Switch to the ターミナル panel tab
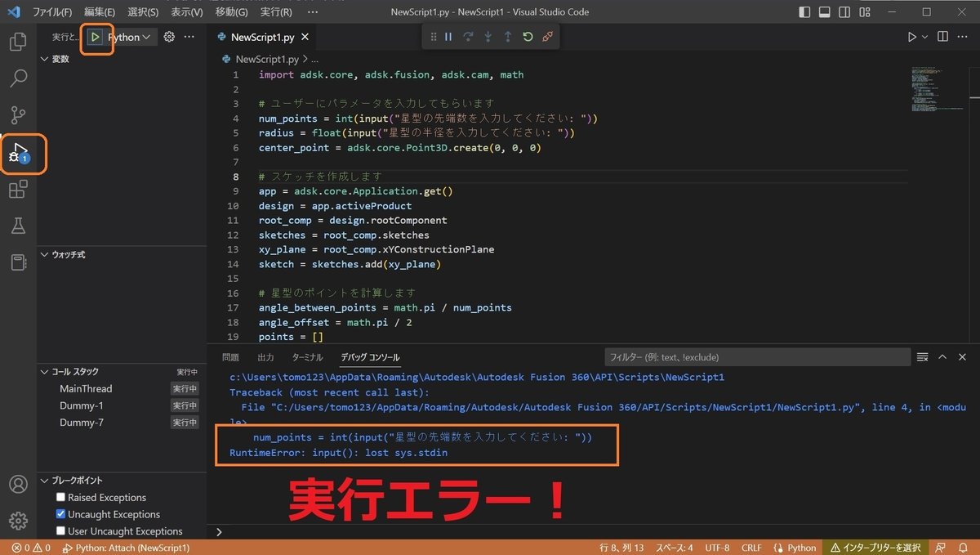 pos(308,357)
